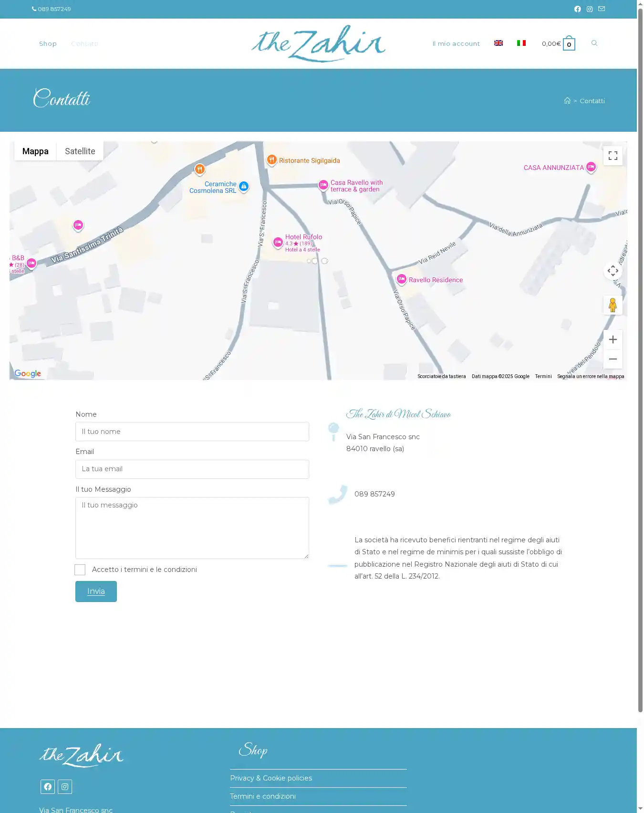Toggle fullscreen map view
Screen dimensions: 644x813
click(613, 156)
